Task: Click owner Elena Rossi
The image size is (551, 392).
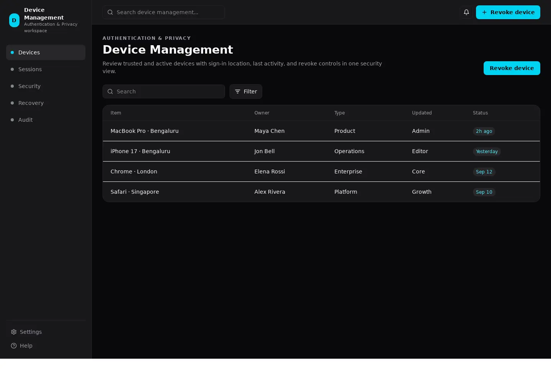Action: [270, 171]
